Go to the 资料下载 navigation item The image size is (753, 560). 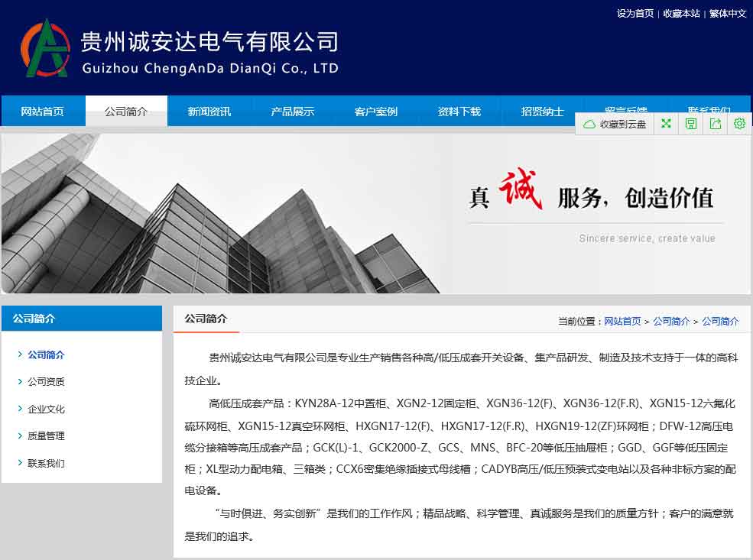[x=459, y=112]
